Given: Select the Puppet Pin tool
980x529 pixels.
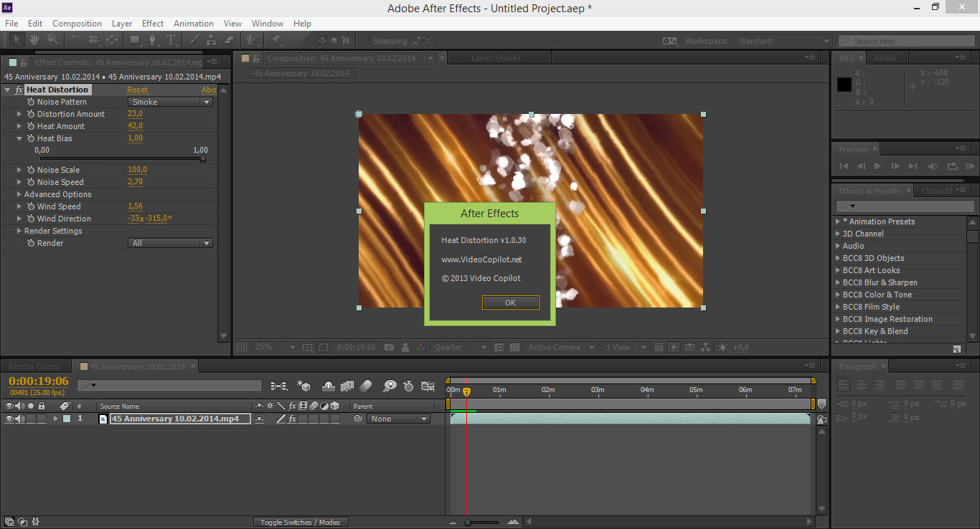Looking at the screenshot, I should click(x=276, y=40).
